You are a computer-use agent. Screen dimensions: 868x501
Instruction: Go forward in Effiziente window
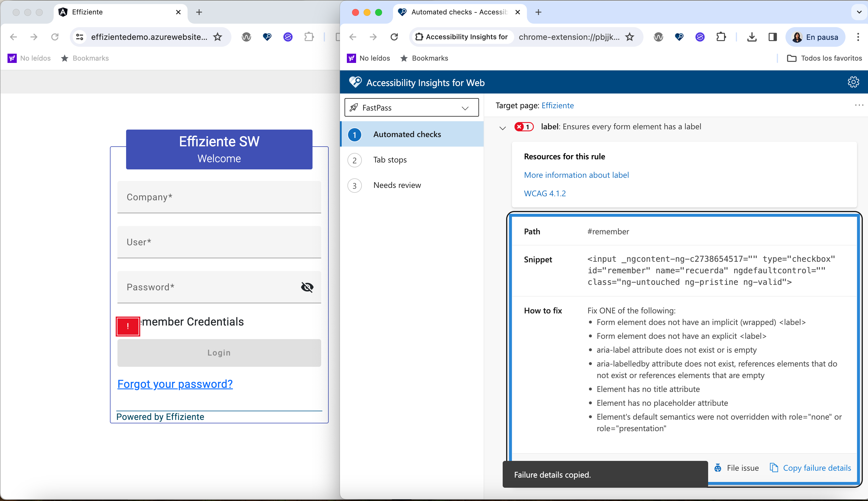[x=34, y=37]
